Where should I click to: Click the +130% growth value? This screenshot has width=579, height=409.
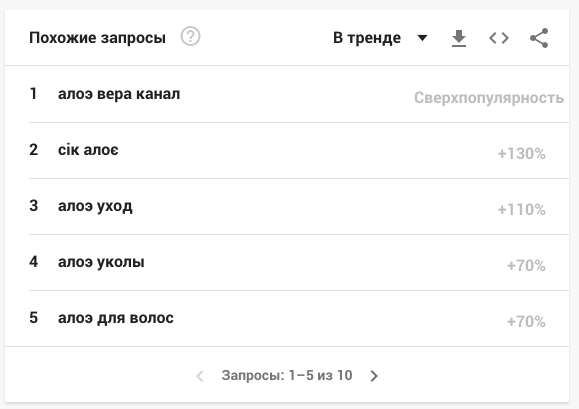[x=521, y=154]
